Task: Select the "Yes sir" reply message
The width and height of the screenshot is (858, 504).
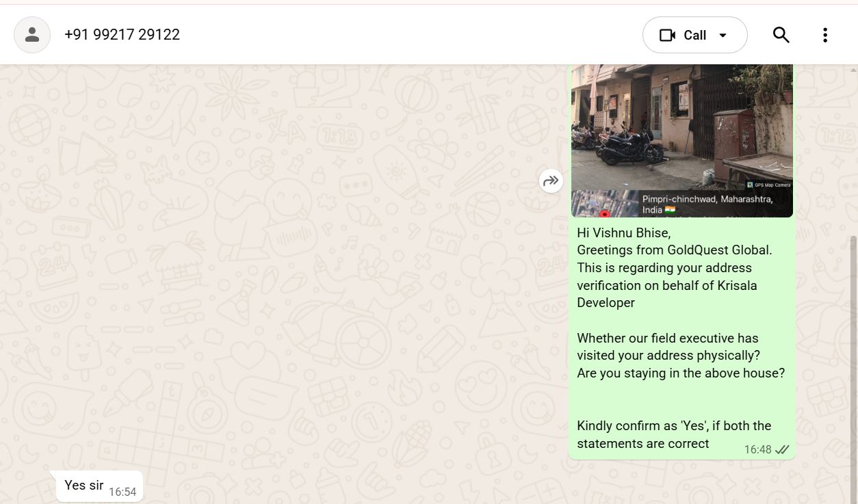Action: click(x=84, y=485)
